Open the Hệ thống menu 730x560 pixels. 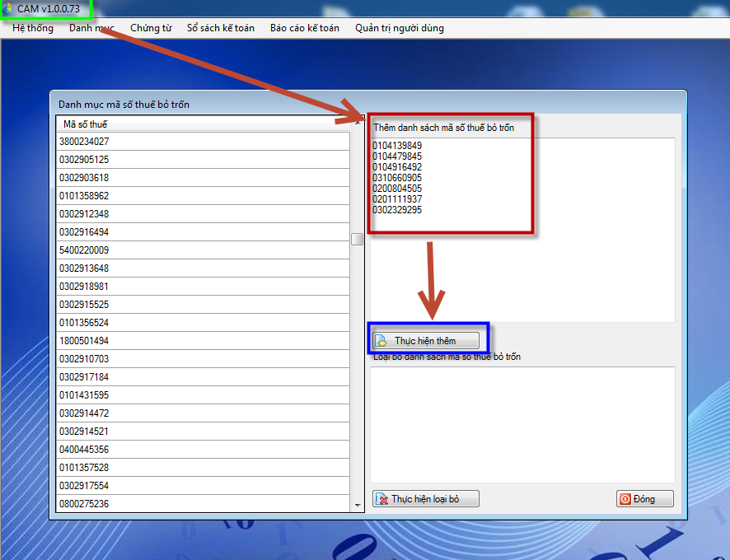(33, 28)
